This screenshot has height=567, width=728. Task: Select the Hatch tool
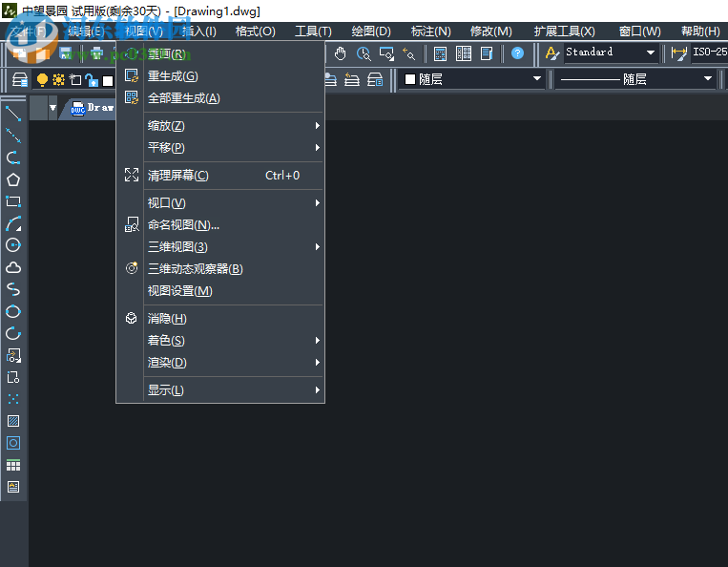coord(13,421)
